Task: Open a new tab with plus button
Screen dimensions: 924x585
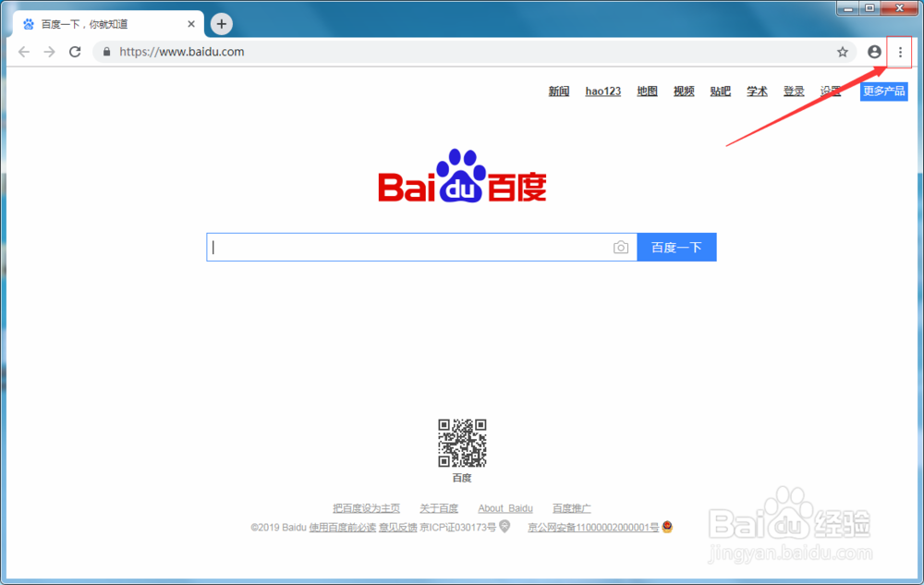Action: pos(222,24)
